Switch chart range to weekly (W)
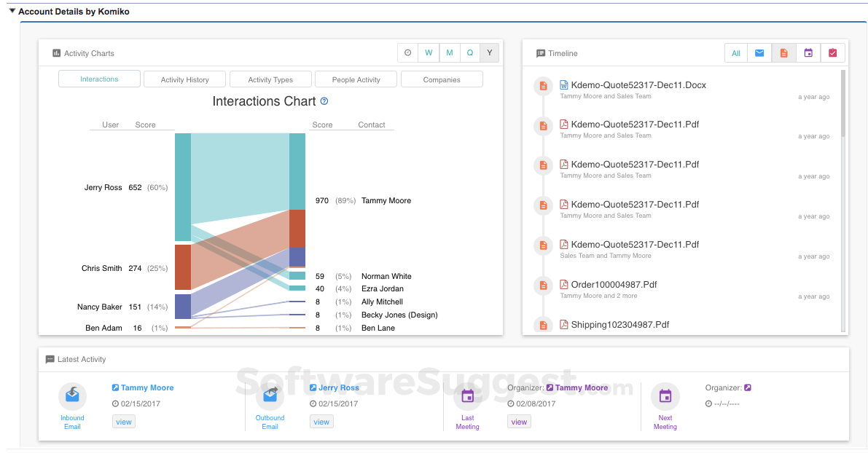The image size is (868, 453). pos(429,52)
